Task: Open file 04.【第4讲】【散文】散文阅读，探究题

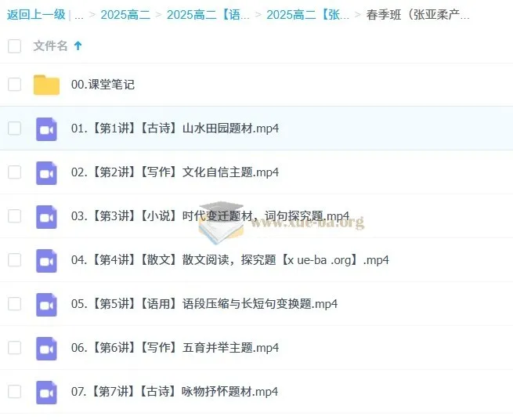Action: point(230,260)
